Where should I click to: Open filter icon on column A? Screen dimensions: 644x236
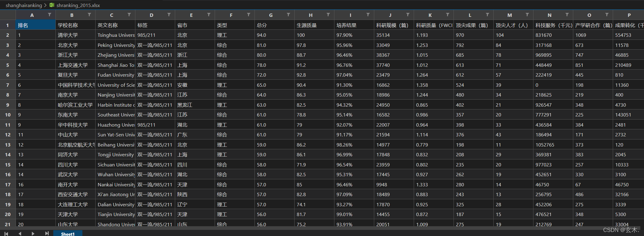50,15
